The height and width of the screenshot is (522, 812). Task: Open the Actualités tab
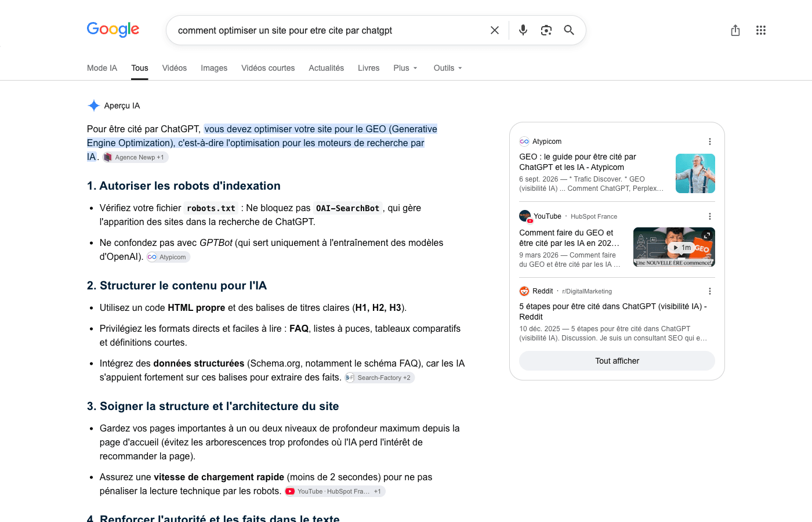327,68
